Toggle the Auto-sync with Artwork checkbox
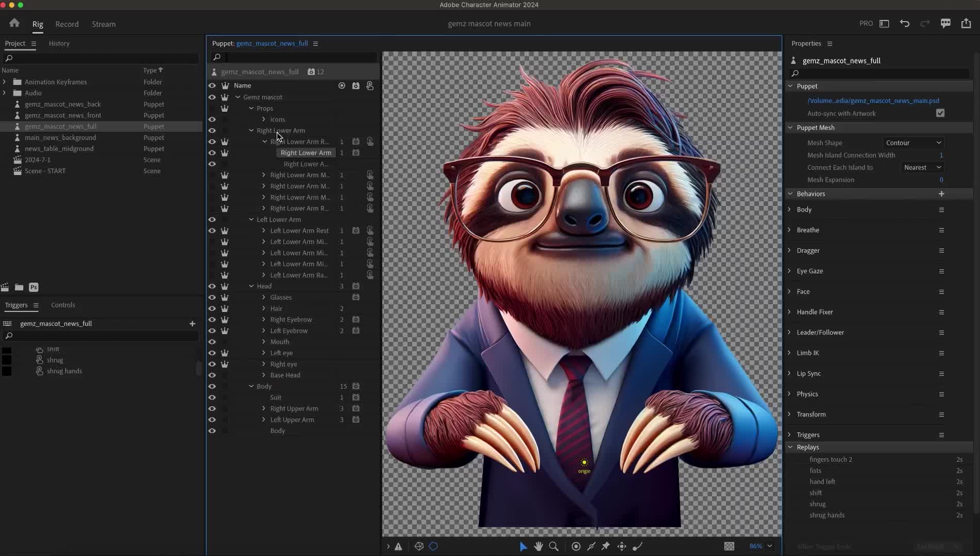The width and height of the screenshot is (980, 556). pyautogui.click(x=940, y=113)
